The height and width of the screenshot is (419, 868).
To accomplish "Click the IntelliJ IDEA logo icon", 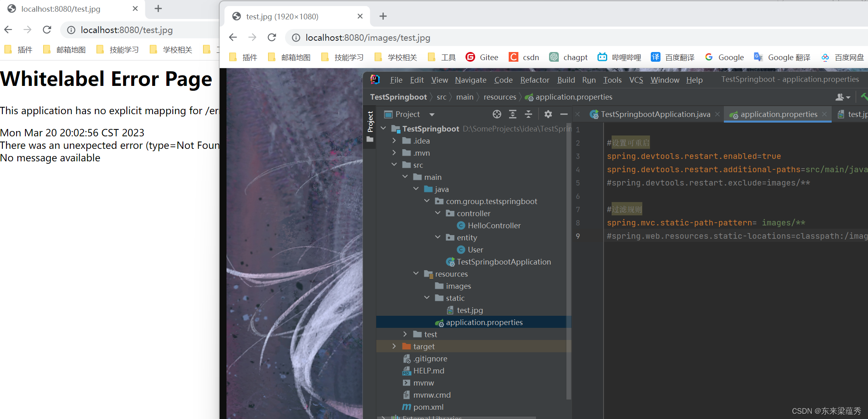I will (375, 79).
